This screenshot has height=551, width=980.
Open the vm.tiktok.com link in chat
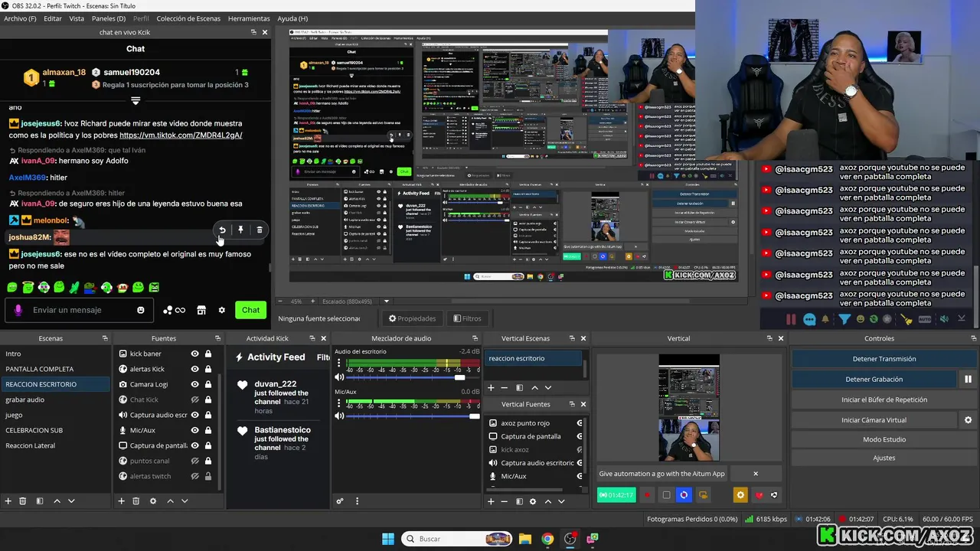181,135
